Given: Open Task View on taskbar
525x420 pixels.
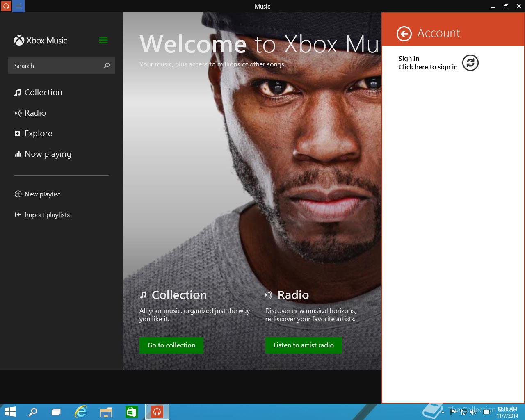Looking at the screenshot, I should [x=56, y=412].
